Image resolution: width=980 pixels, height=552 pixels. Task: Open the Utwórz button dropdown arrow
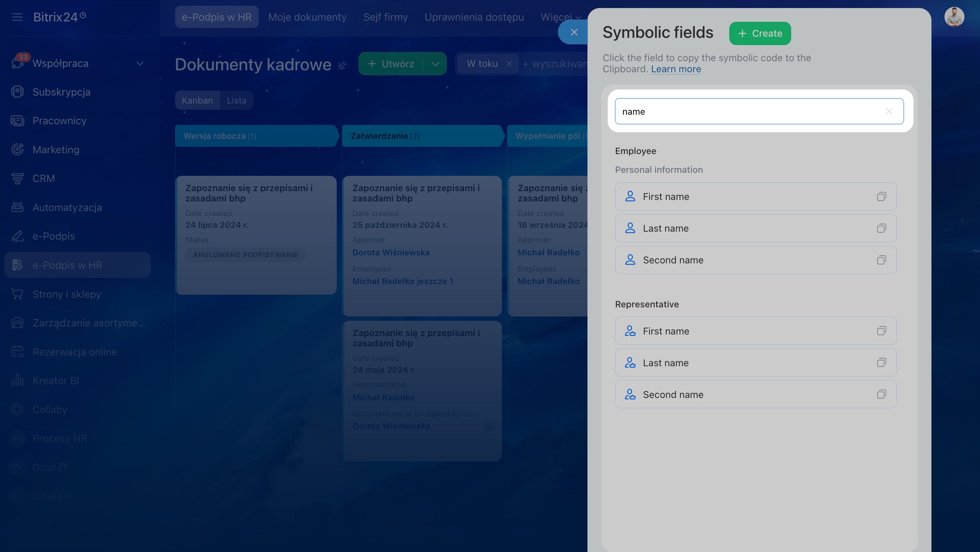(x=435, y=64)
